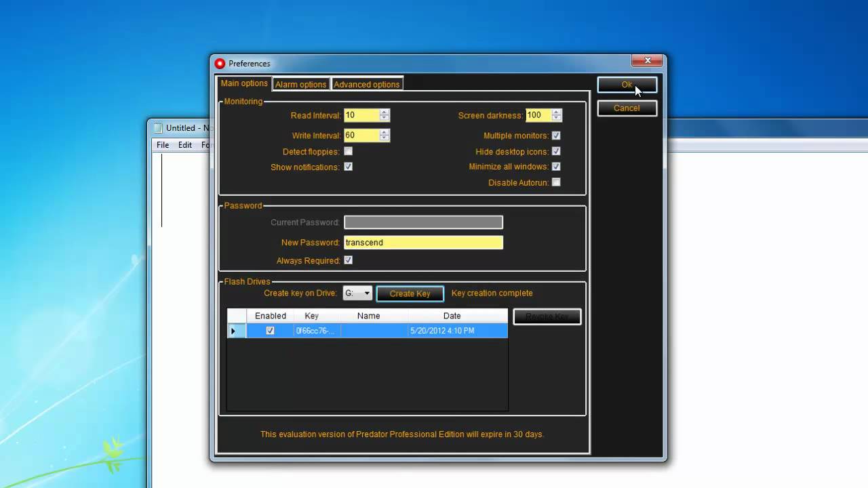This screenshot has width=868, height=488.
Task: Close the Preferences dialog window
Action: 648,60
